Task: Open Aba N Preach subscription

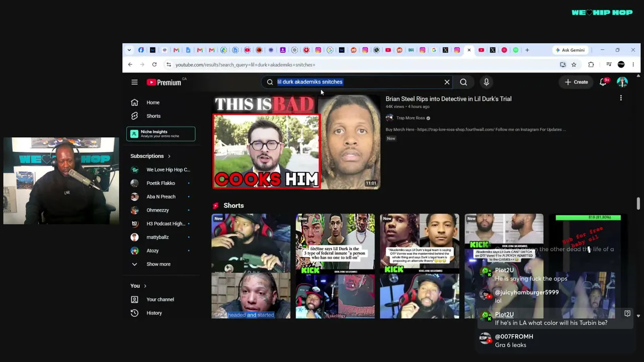Action: pos(161,197)
